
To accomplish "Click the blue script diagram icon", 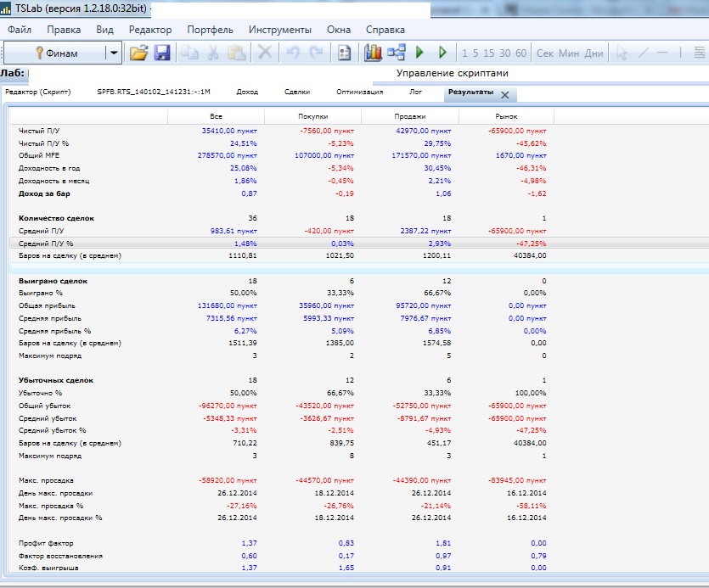I will tap(397, 53).
